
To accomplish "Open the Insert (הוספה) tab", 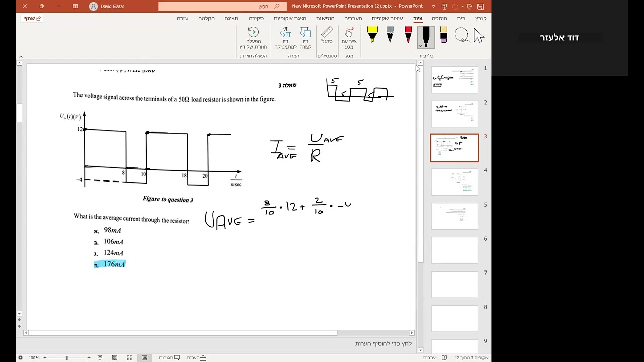I will [x=439, y=18].
